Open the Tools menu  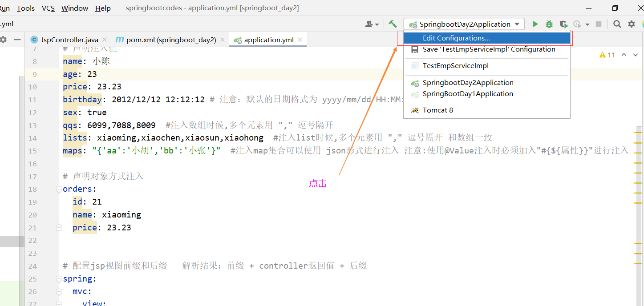[26, 8]
